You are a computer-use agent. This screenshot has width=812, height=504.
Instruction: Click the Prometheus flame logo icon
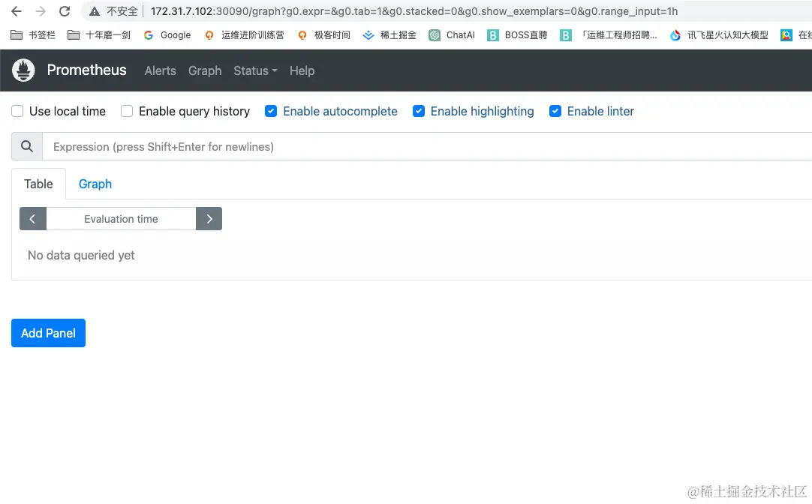(x=23, y=70)
